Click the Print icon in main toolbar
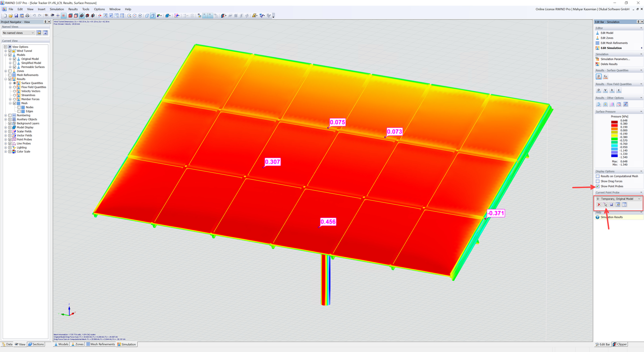Viewport: 644px width, 352px height. point(27,16)
